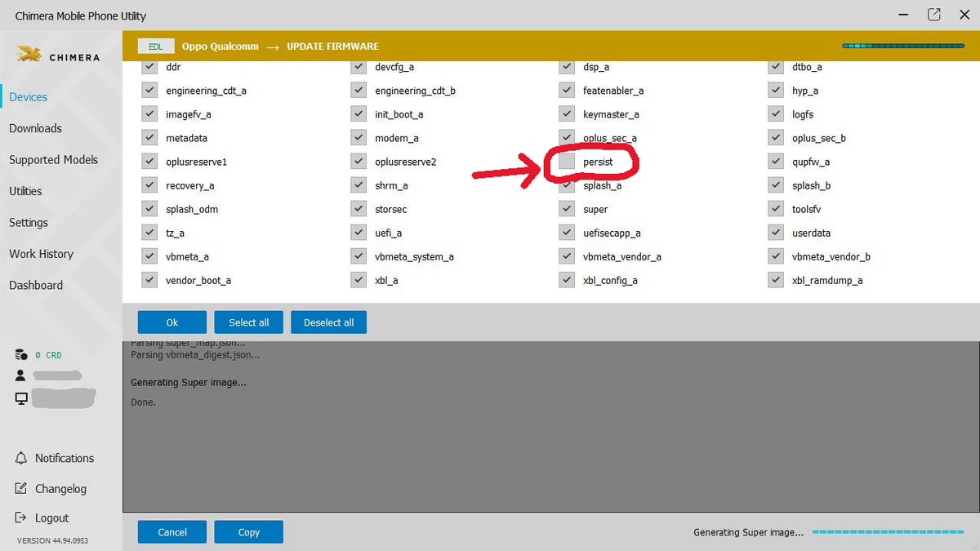Click the Deselect all button
980x551 pixels.
[329, 322]
